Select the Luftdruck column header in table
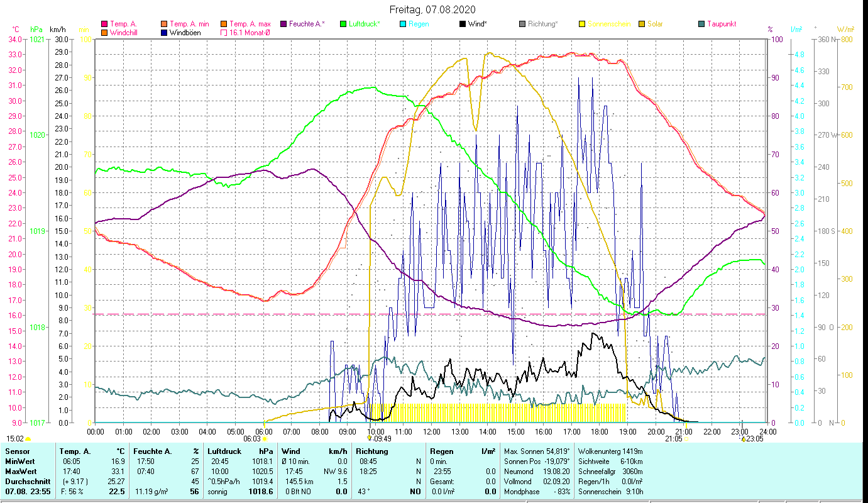868x503 pixels. click(222, 451)
